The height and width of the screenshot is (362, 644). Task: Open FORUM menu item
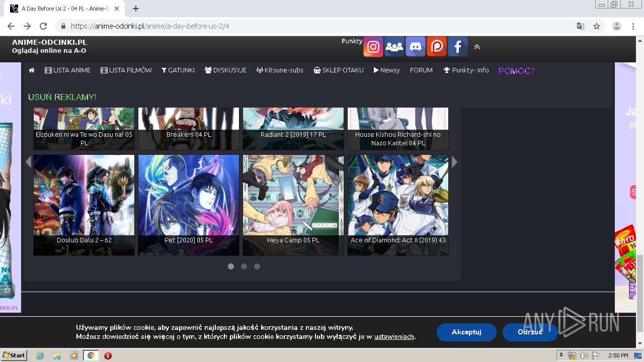click(x=421, y=70)
